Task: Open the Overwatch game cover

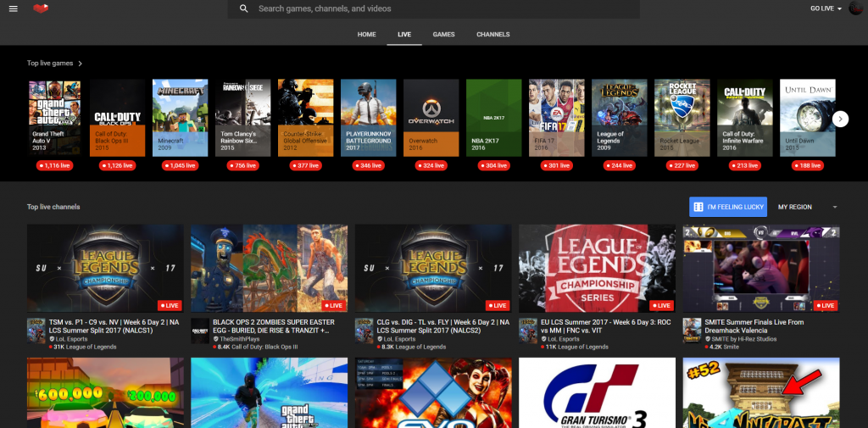Action: [431, 117]
